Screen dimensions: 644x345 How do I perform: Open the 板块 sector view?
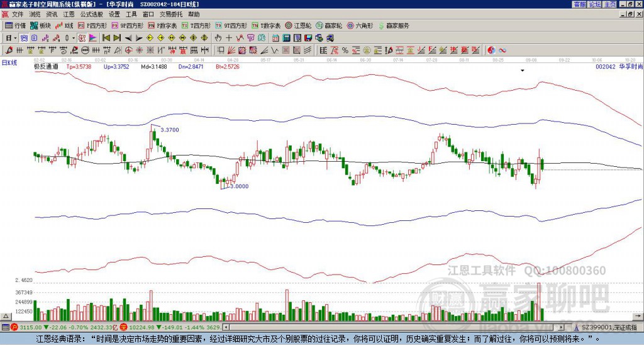[x=40, y=25]
